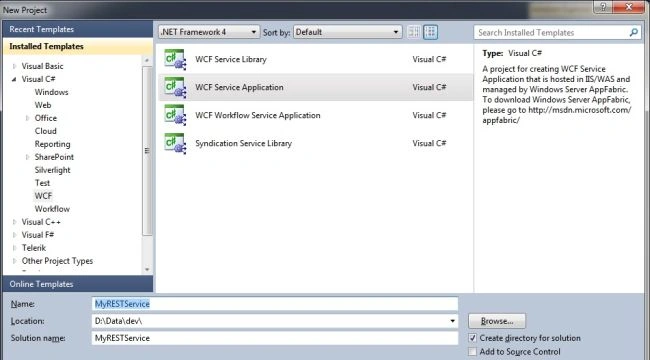This screenshot has height=360, width=650.
Task: Click the template tree scrollbar thumb
Action: coord(147,151)
